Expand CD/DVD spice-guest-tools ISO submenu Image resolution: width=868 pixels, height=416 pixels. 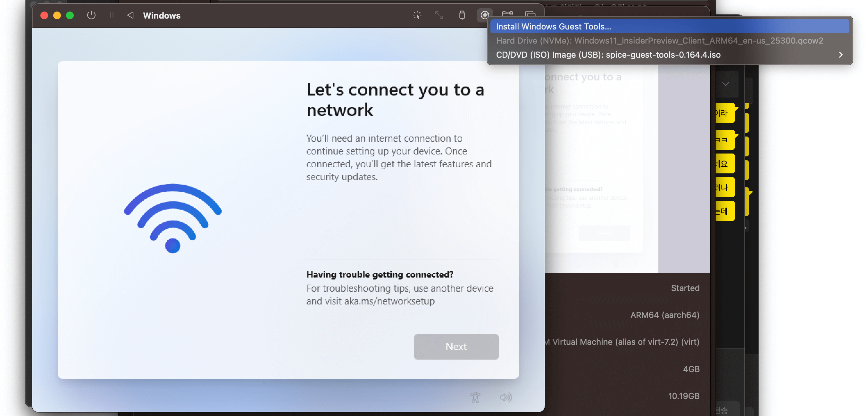pos(840,54)
